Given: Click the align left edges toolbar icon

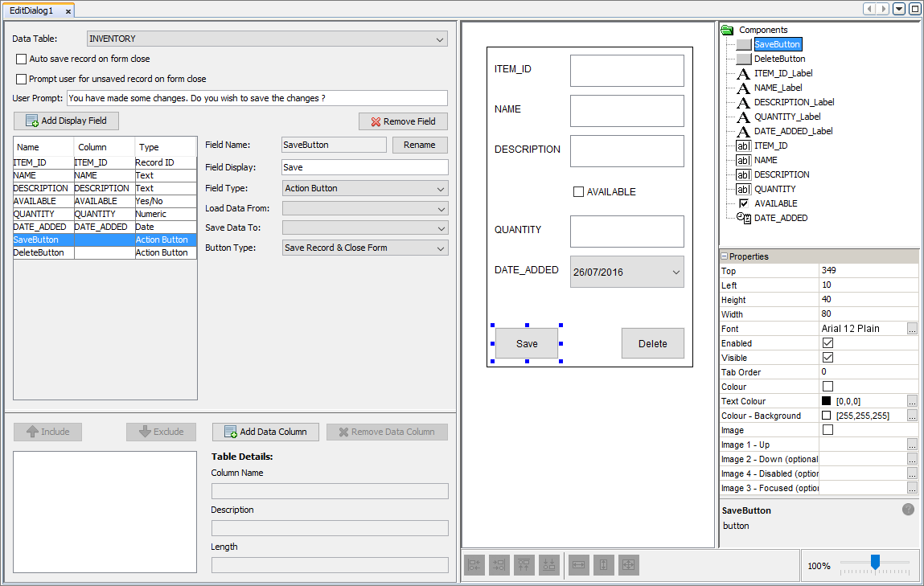Looking at the screenshot, I should pos(474,565).
